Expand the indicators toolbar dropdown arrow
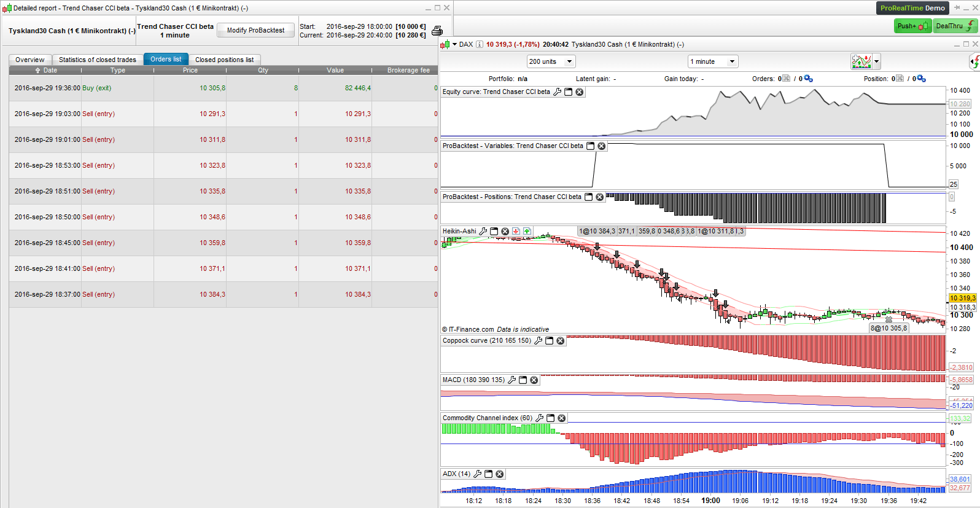 point(876,61)
